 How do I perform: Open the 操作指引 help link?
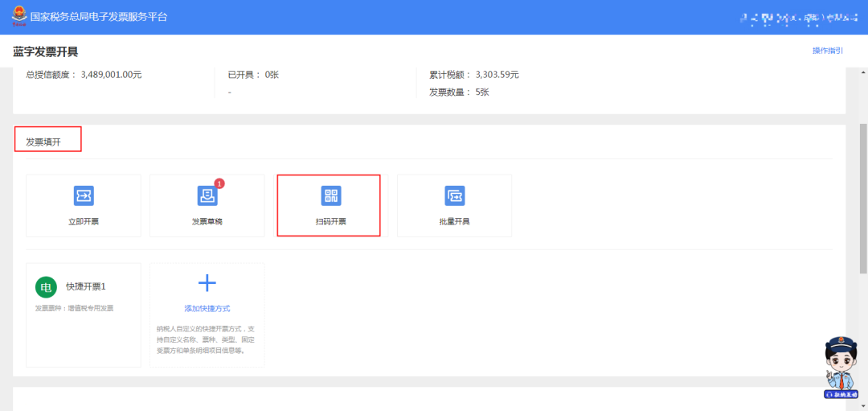tap(827, 51)
